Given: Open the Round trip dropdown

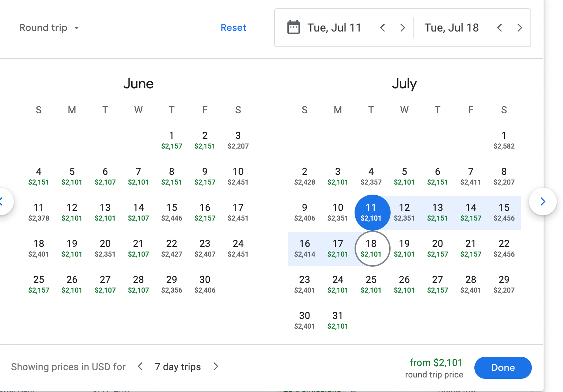Looking at the screenshot, I should click(x=49, y=28).
